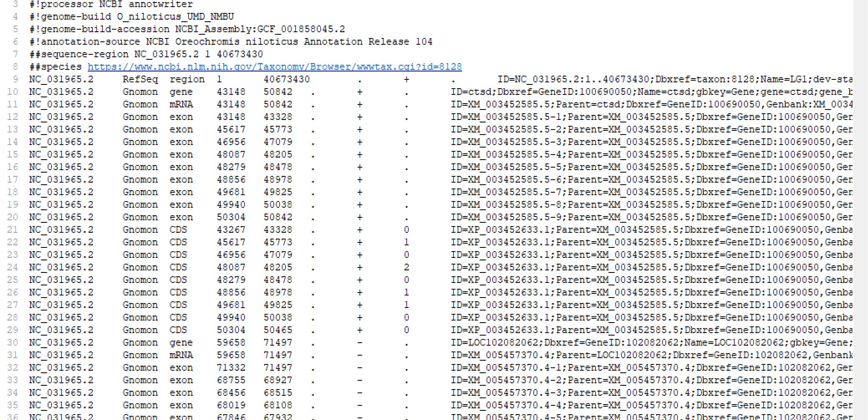Click the ##sequence-region directive on line 7
Viewport: 868px width, 420px height.
click(79, 54)
